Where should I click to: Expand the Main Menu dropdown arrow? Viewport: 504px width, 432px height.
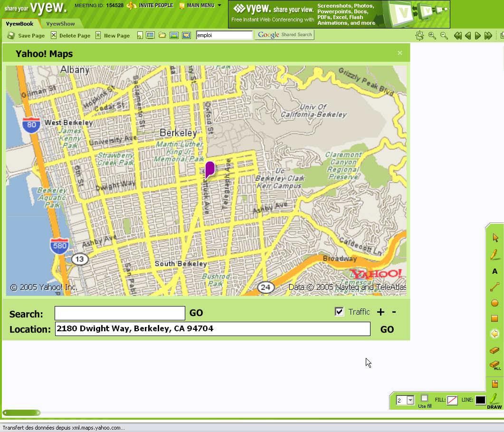[219, 6]
